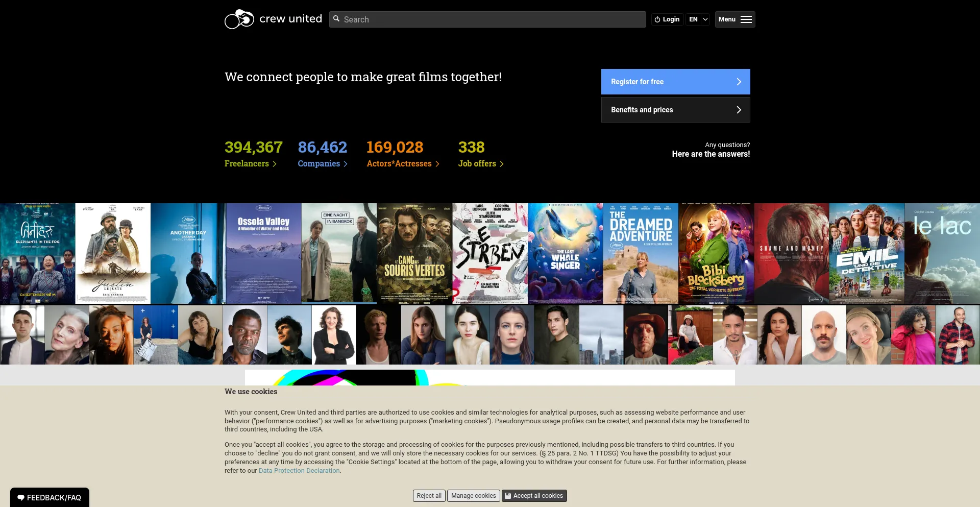Viewport: 980px width, 507px height.
Task: Click the arrow on Register for free
Action: click(x=739, y=82)
